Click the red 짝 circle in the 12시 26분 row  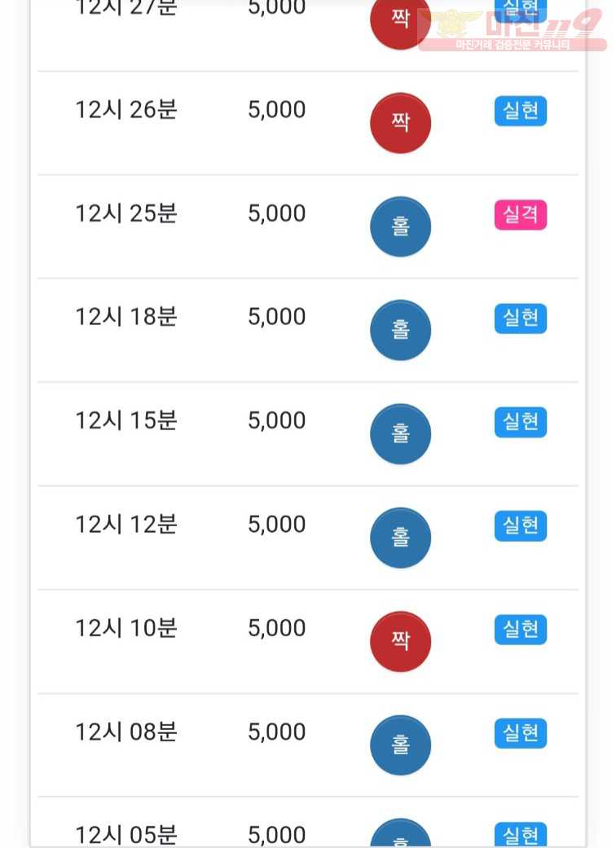tap(400, 123)
